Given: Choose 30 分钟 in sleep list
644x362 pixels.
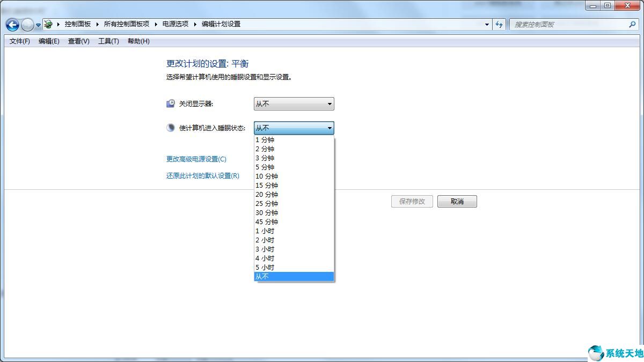Looking at the screenshot, I should click(294, 213).
